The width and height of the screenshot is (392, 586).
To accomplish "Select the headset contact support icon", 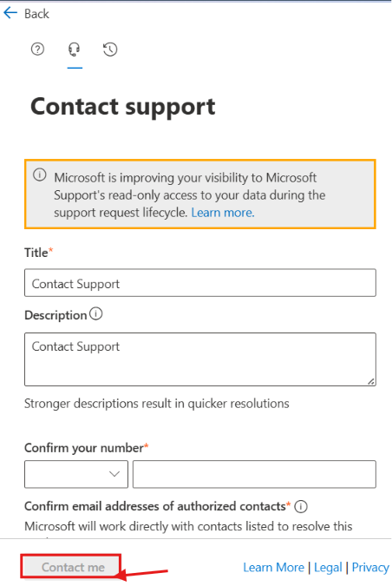I will (74, 49).
